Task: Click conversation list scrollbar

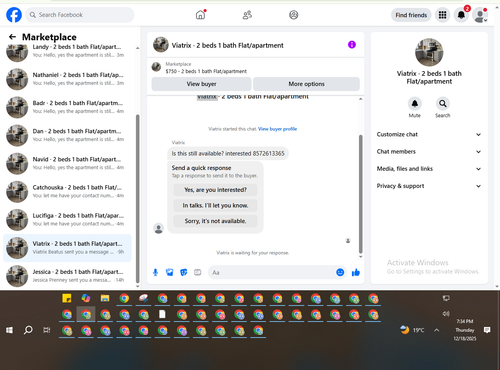Action: [x=138, y=199]
